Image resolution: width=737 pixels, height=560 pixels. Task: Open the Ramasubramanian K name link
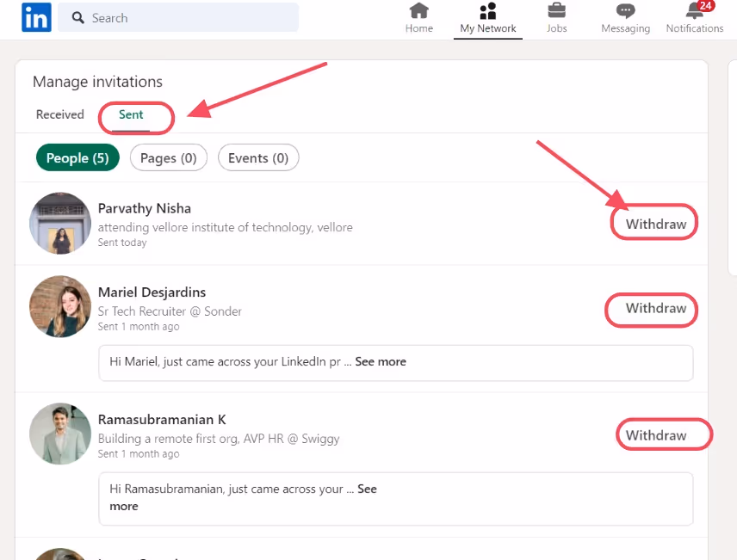coord(162,420)
